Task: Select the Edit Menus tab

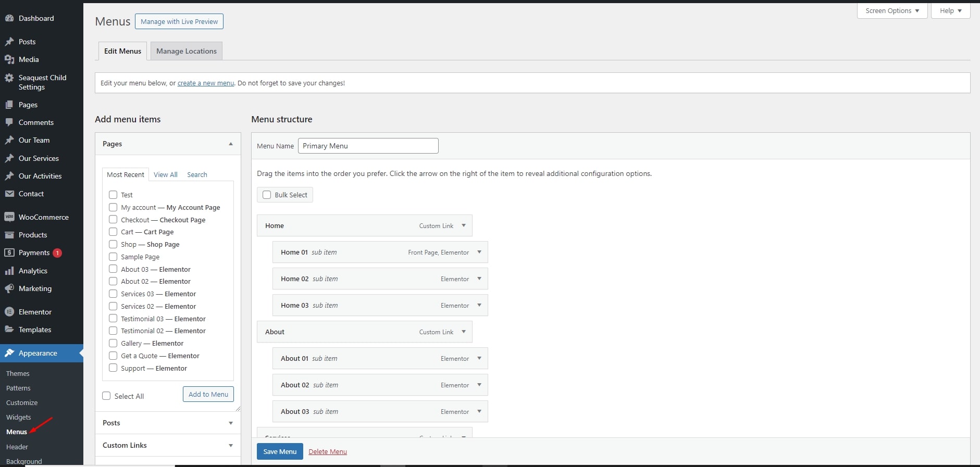Action: pyautogui.click(x=123, y=51)
